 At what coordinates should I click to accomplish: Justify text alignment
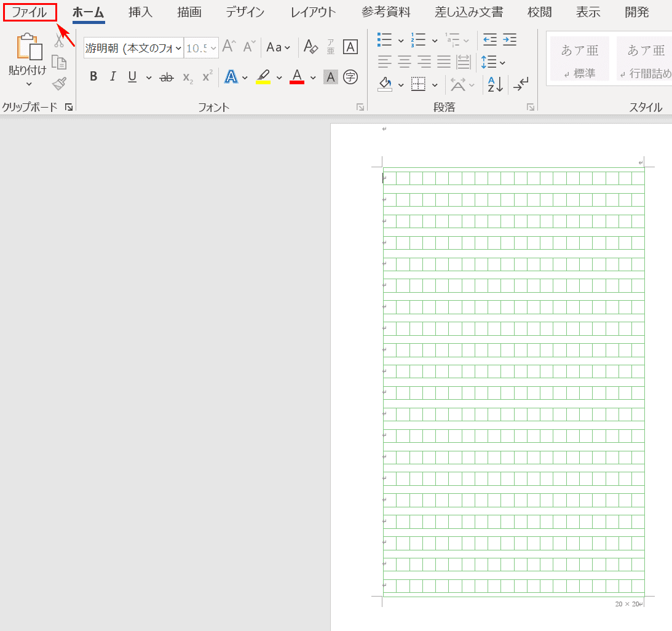click(444, 62)
